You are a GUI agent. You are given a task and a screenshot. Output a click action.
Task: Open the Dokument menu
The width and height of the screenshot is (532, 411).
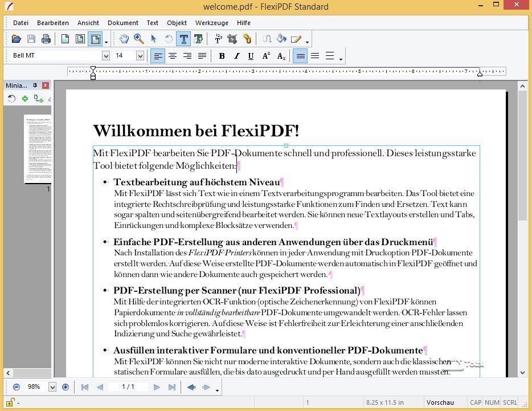(123, 23)
